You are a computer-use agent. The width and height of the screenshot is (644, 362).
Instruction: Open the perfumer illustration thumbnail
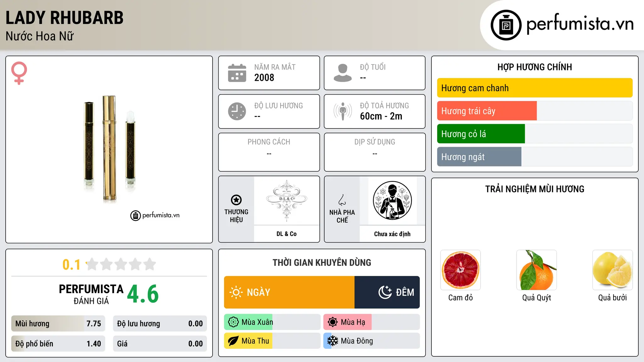392,200
